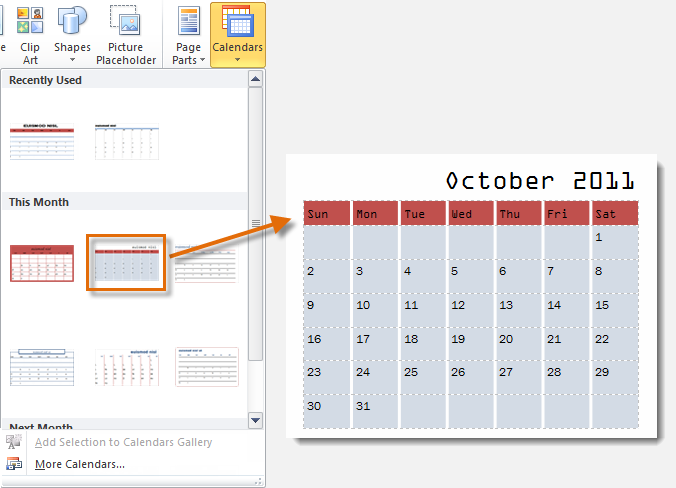The width and height of the screenshot is (676, 488).
Task: Open More Calendars... menu entry
Action: coord(80,464)
